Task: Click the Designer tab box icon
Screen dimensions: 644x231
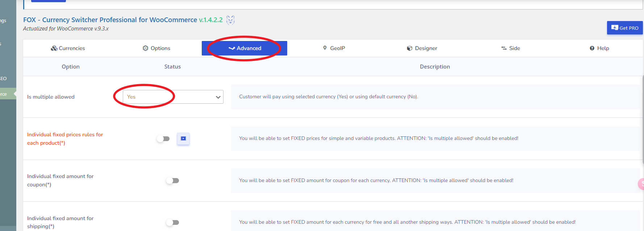Action: pyautogui.click(x=410, y=48)
